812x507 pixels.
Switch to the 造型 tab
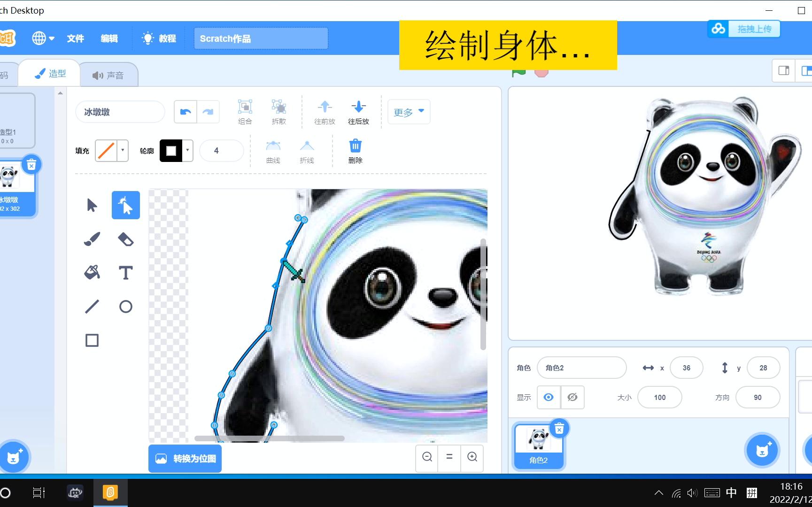(x=50, y=73)
